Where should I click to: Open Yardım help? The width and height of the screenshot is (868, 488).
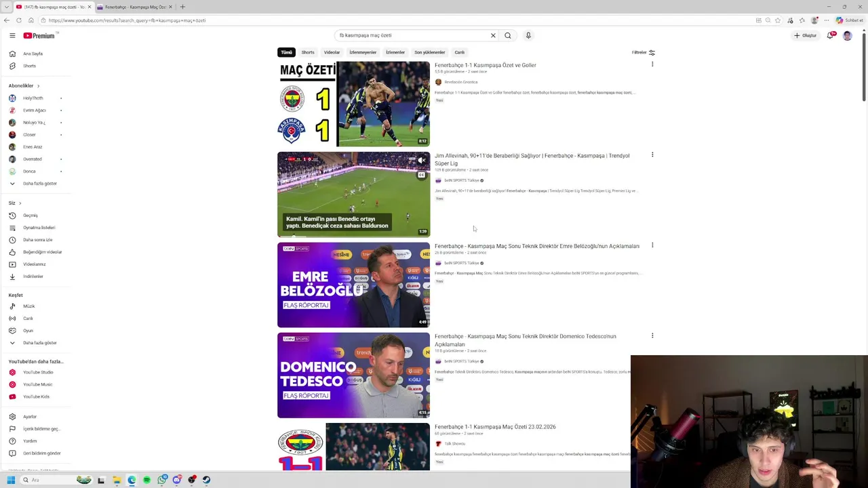tap(30, 441)
